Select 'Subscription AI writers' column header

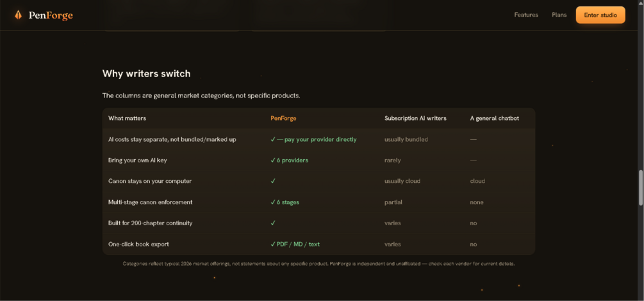point(415,118)
